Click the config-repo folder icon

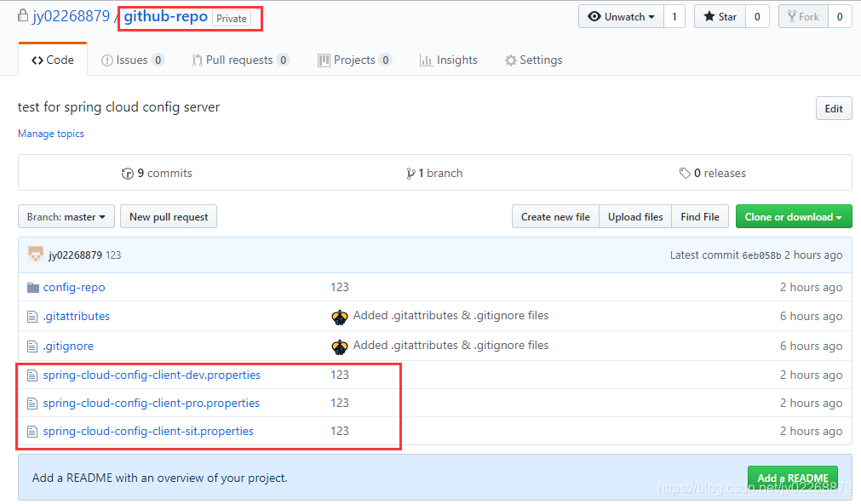click(33, 288)
